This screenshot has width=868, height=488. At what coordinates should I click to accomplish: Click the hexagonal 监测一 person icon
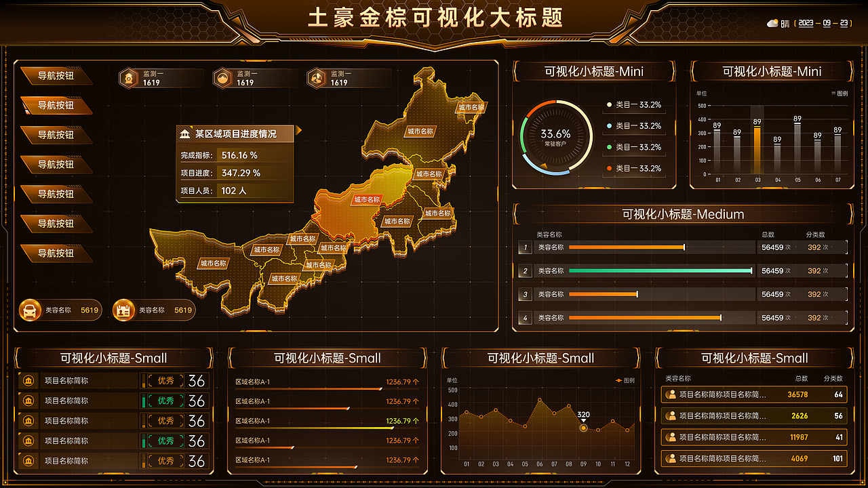click(316, 77)
